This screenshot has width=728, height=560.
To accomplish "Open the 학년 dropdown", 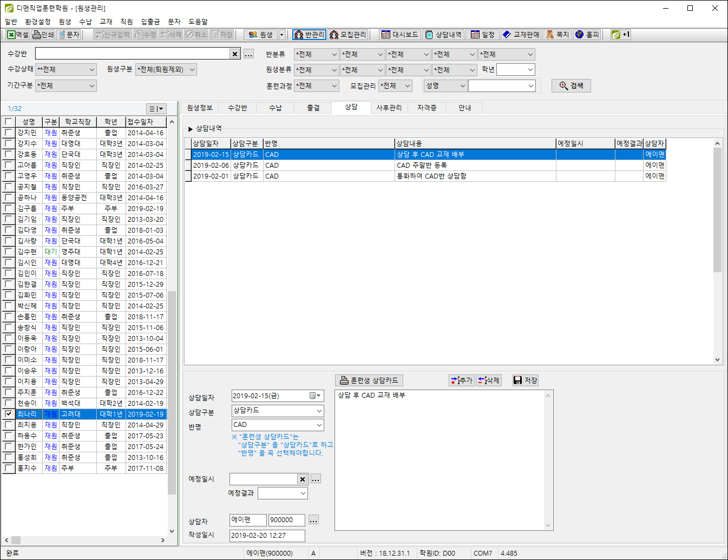I will pyautogui.click(x=516, y=69).
